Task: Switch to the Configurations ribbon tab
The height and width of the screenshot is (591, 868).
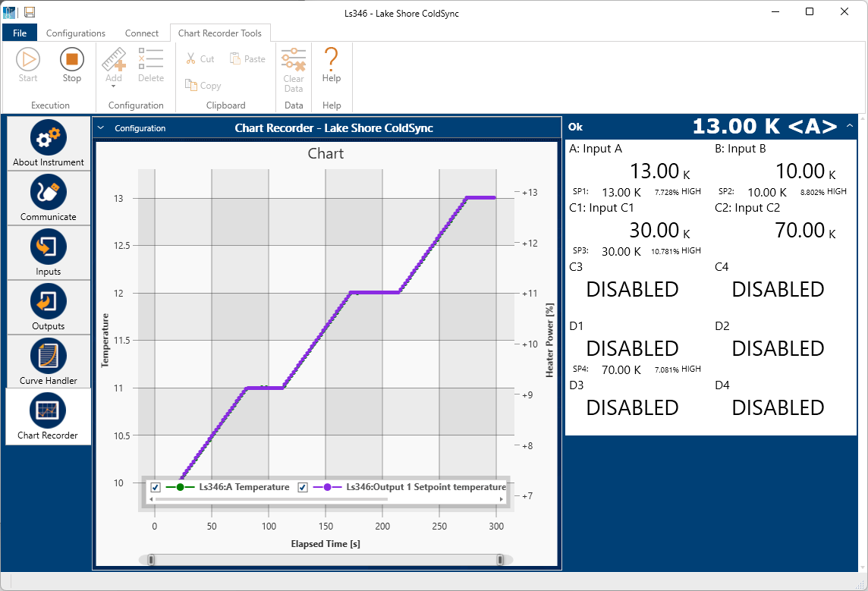Action: (x=76, y=33)
